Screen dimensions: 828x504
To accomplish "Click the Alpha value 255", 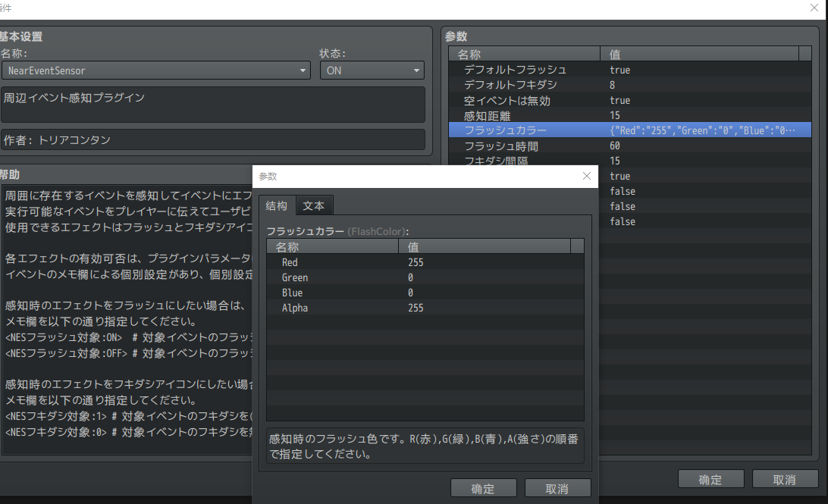I will pyautogui.click(x=416, y=308).
